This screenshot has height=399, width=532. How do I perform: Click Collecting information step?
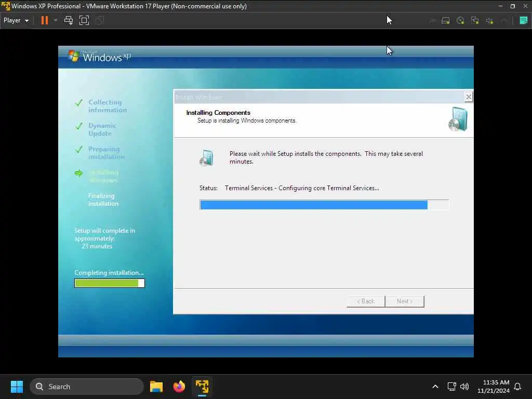pyautogui.click(x=107, y=106)
